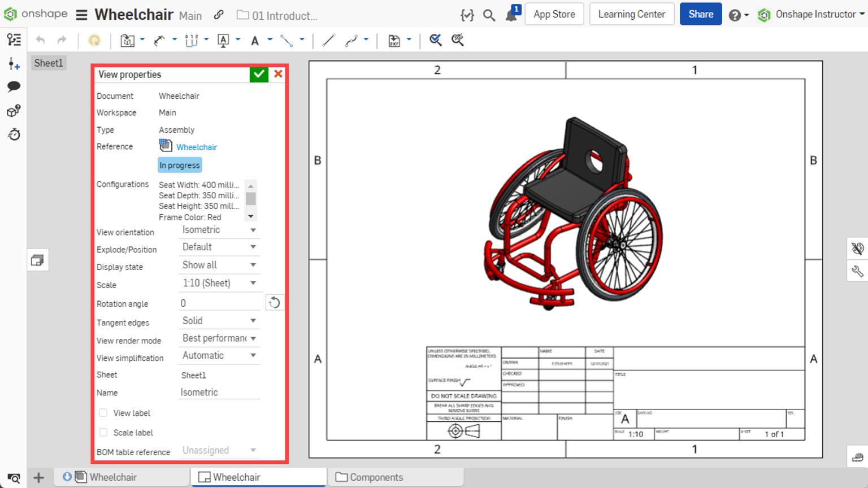Viewport: 868px width, 488px height.
Task: Activate the Line sketch tool
Action: (328, 40)
